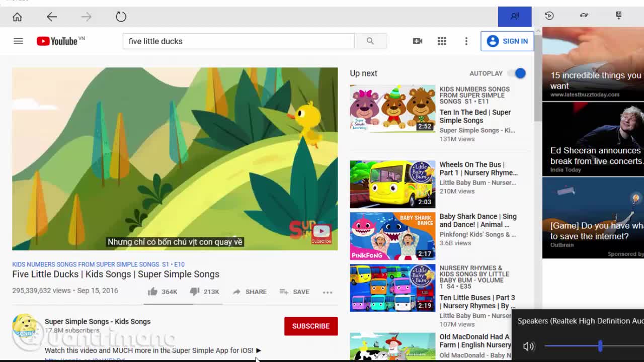644x362 pixels.
Task: Click the 17.8M subscribers text
Action: click(72, 330)
